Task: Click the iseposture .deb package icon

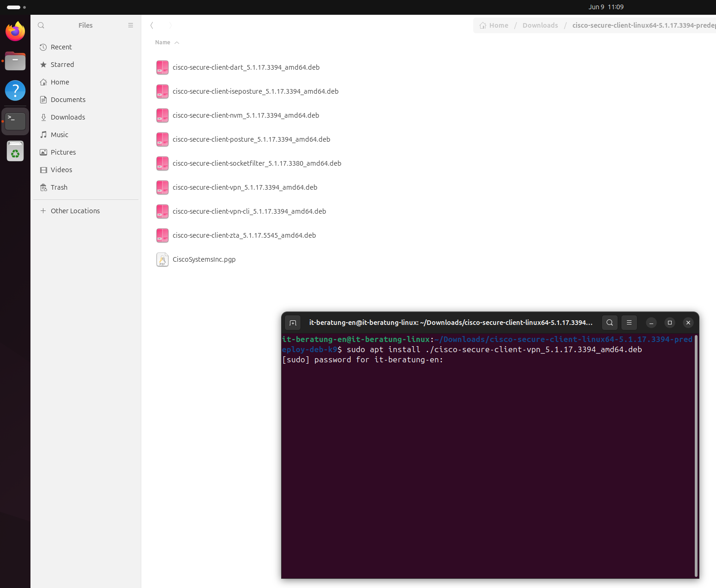Action: [162, 91]
